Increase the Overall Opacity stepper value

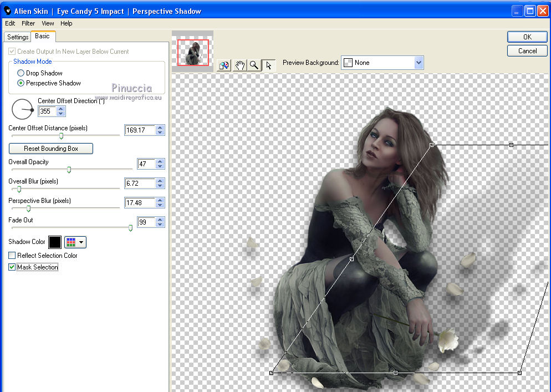coord(160,161)
